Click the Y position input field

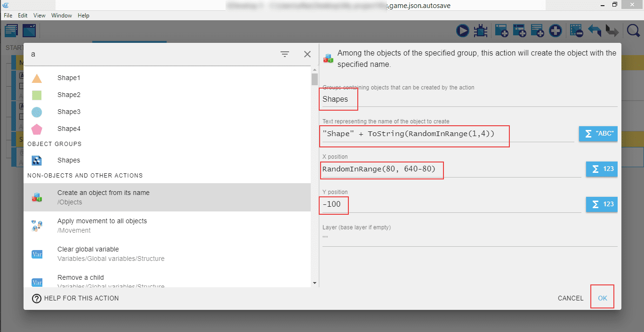[x=452, y=204]
